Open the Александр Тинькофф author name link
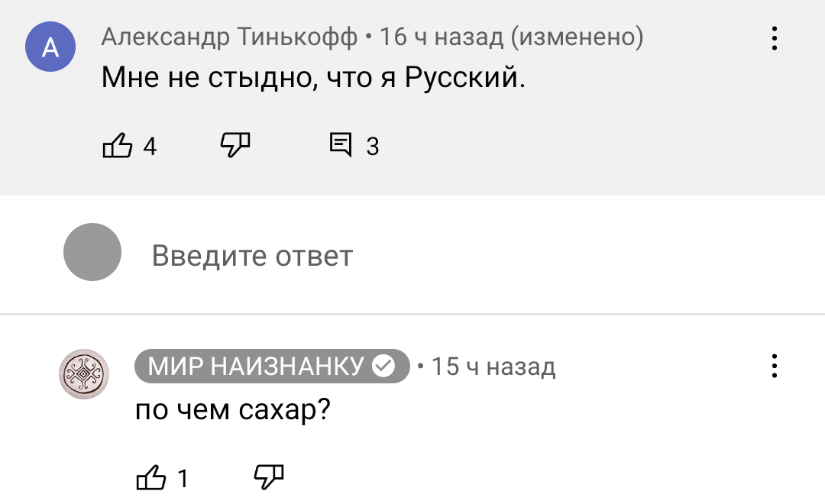825x504 pixels. tap(229, 37)
